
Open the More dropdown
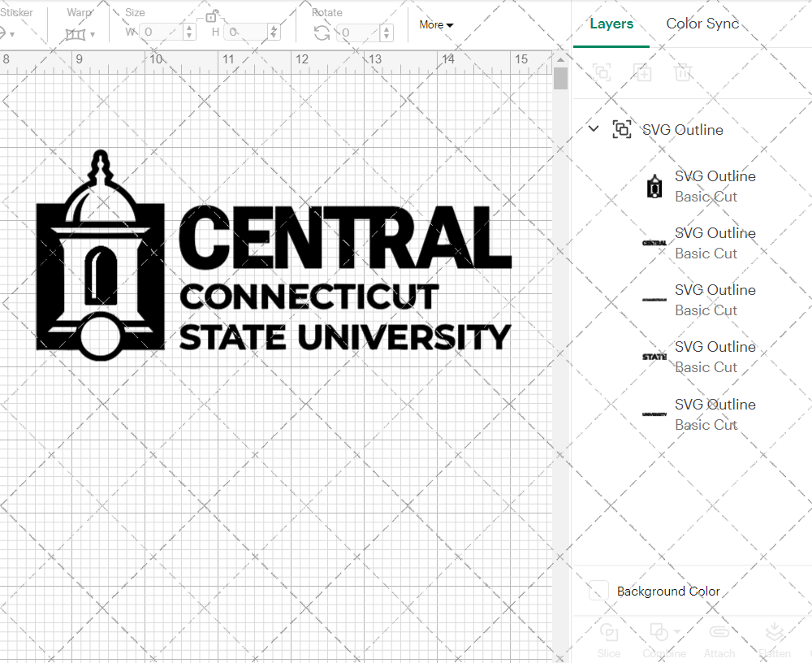pos(435,25)
